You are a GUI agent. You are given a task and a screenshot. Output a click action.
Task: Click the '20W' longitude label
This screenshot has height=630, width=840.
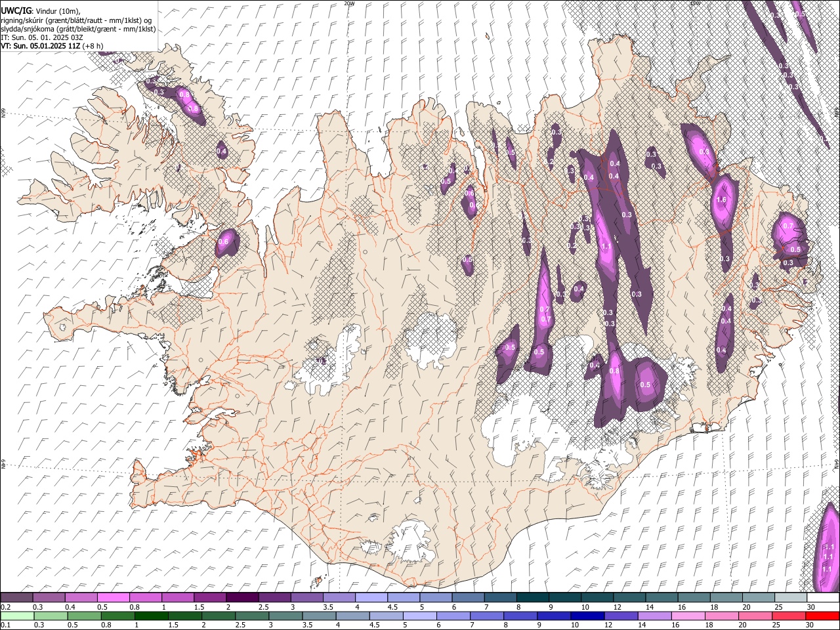pyautogui.click(x=349, y=3)
